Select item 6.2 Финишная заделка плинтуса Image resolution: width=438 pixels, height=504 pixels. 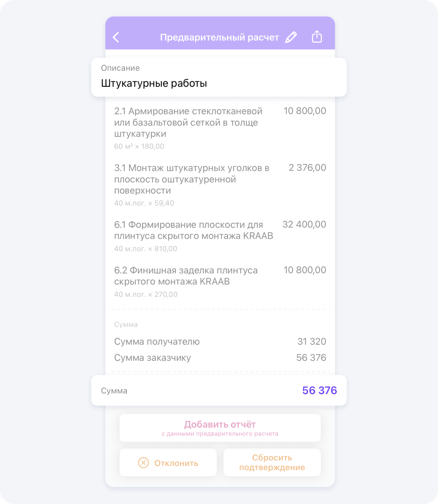coord(186,276)
